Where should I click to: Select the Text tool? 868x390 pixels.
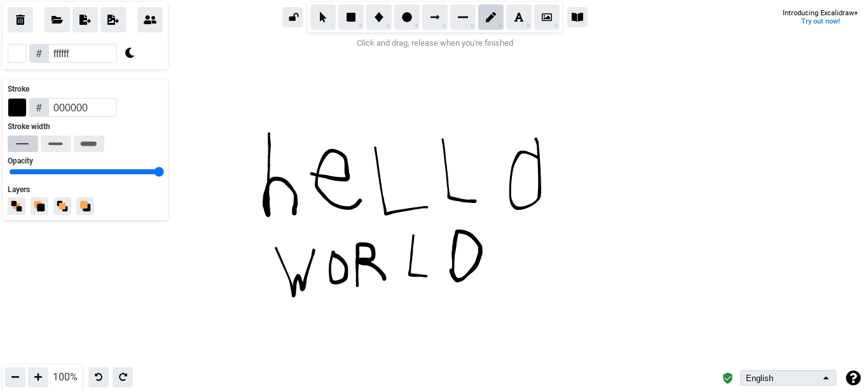[518, 17]
